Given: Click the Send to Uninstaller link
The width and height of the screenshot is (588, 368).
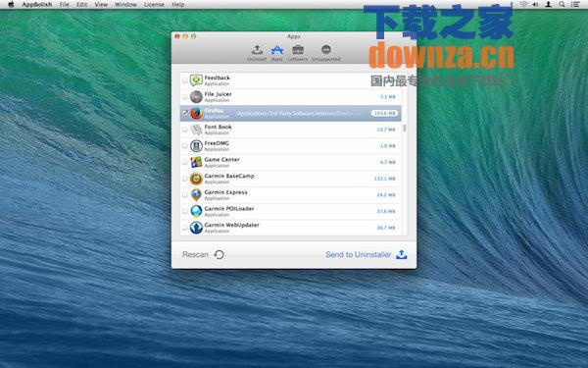Looking at the screenshot, I should (x=358, y=254).
